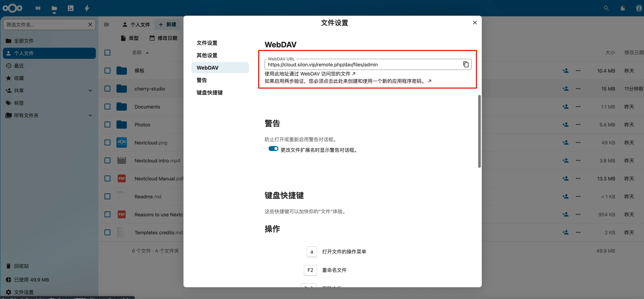
Task: Click the settings dialog vertical scrollbar
Action: 479,131
